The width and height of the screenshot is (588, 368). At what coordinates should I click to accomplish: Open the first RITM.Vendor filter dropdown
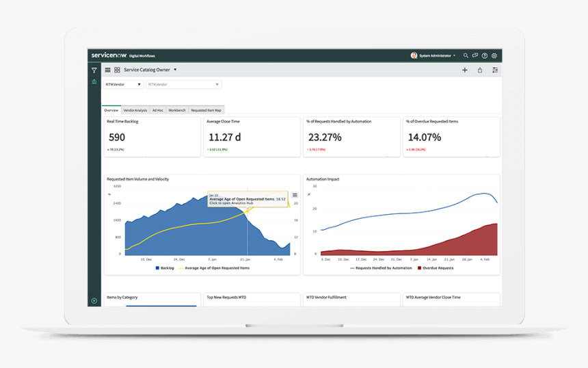pyautogui.click(x=123, y=84)
